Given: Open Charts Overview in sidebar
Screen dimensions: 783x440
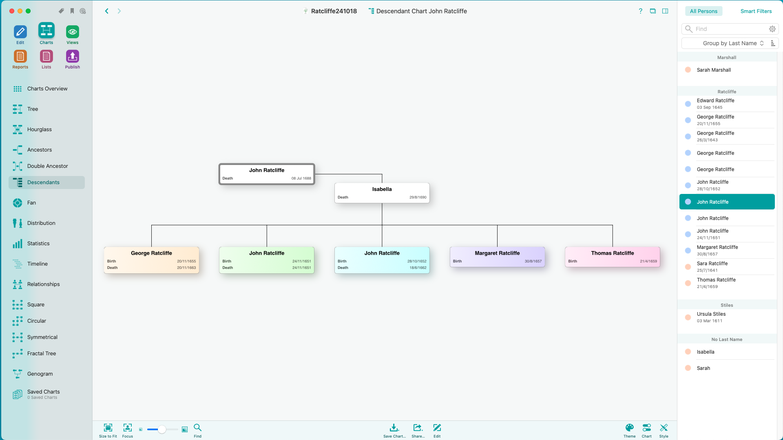Looking at the screenshot, I should [x=46, y=88].
